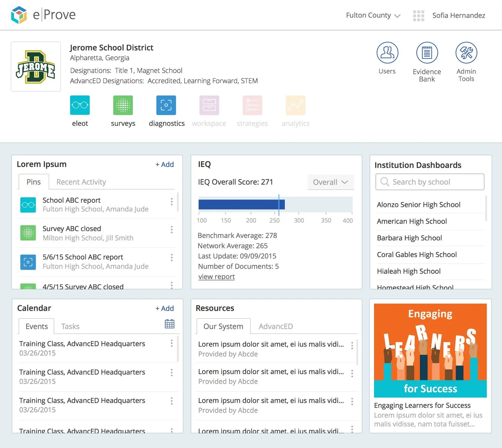Click the view report link in IEQ card
The width and height of the screenshot is (502, 448).
click(216, 277)
